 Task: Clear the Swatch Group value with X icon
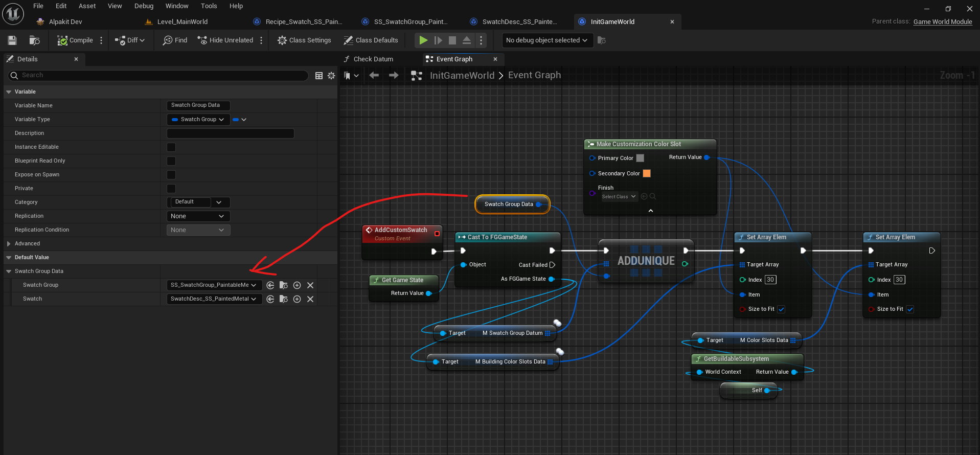[x=310, y=285]
